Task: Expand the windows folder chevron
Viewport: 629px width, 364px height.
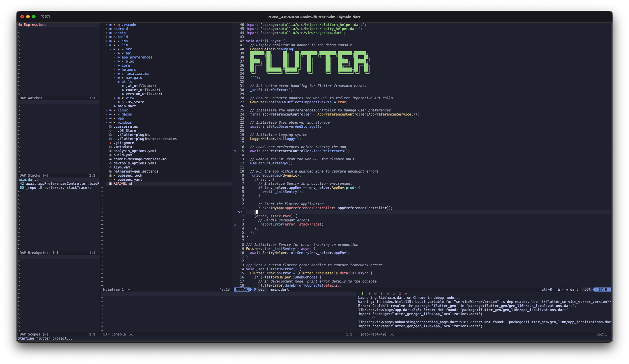Action: click(x=106, y=122)
